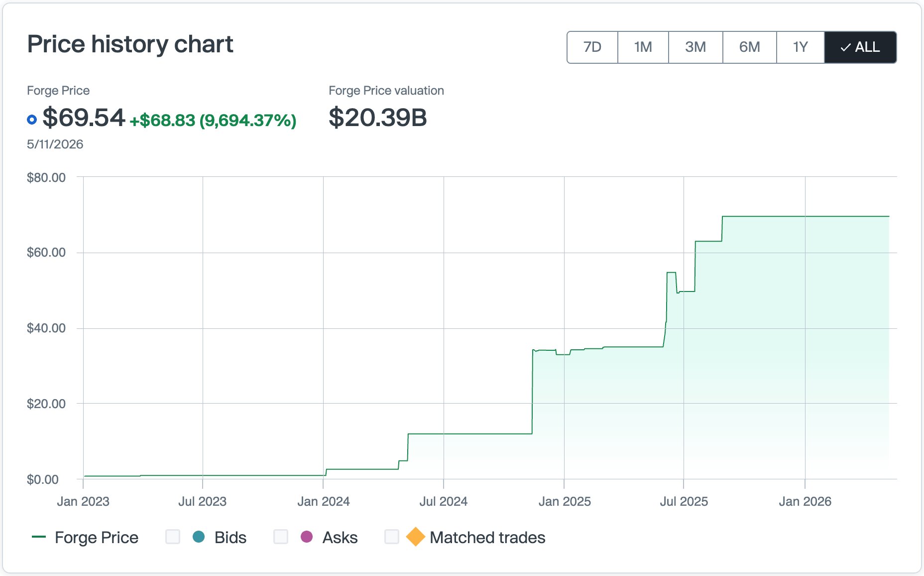Click the Bids legend label
The width and height of the screenshot is (924, 576).
coord(231,538)
